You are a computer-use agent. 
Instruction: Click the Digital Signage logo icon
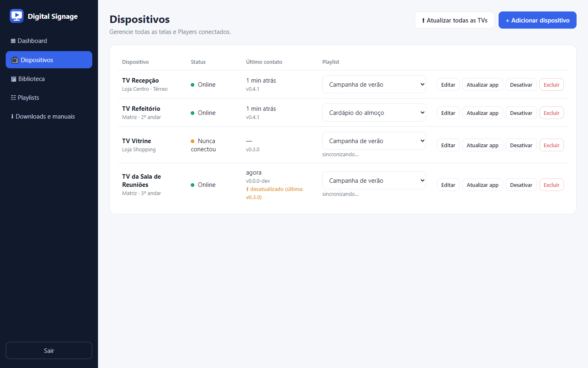click(x=17, y=16)
